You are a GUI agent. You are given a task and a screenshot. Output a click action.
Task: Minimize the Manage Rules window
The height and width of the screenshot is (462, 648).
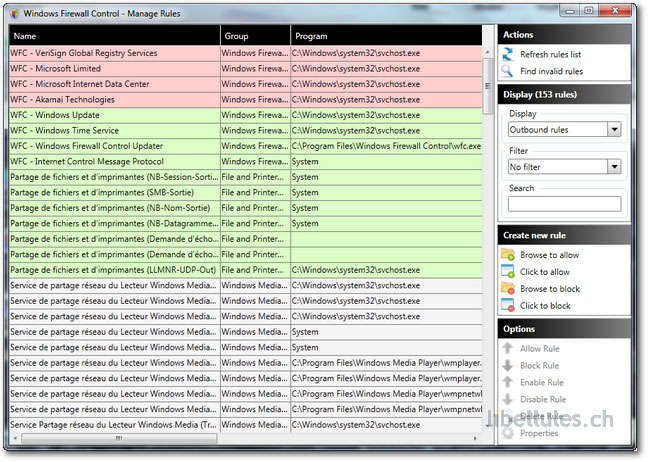click(570, 11)
